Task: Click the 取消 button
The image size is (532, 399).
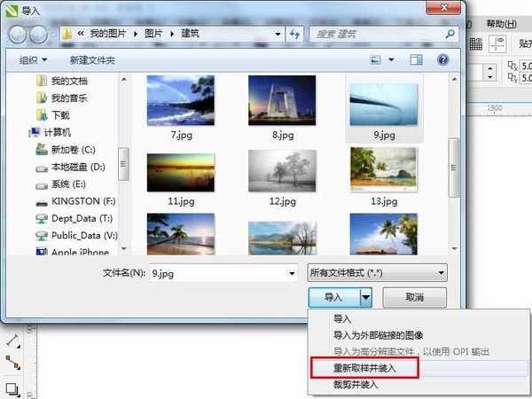Action: (x=414, y=297)
